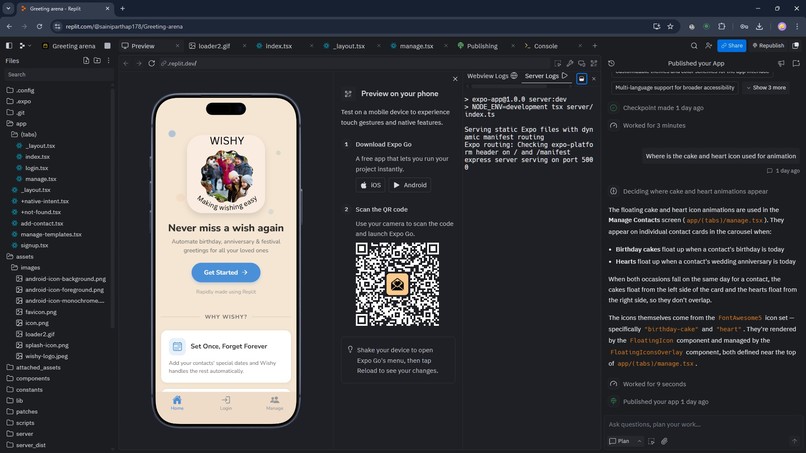
Task: Click the Expo QR code image
Action: pos(397,284)
